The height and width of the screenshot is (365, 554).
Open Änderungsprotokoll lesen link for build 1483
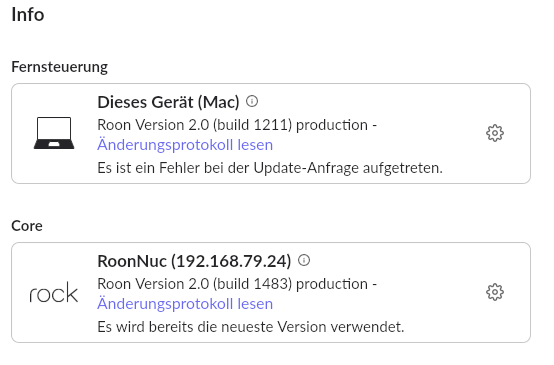[185, 304]
